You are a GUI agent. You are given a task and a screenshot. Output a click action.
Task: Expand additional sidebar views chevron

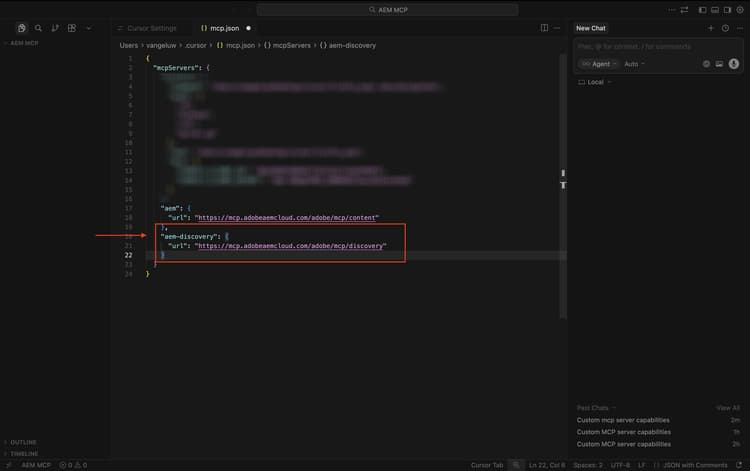click(x=88, y=28)
